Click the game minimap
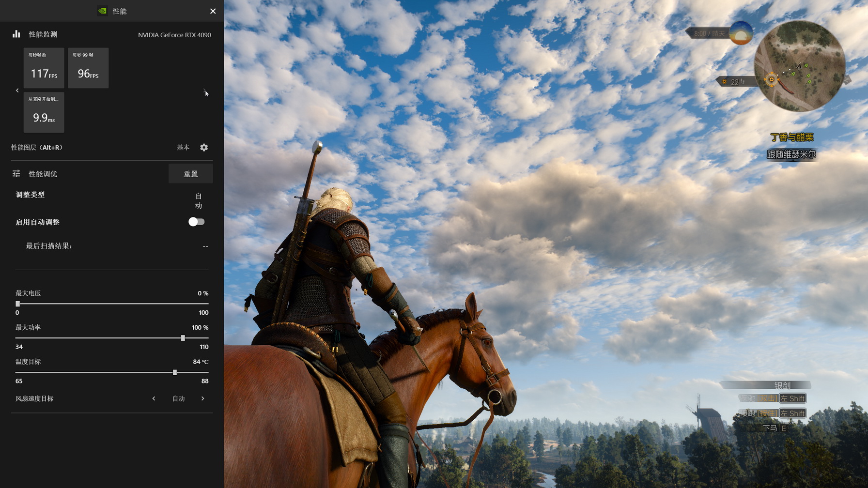This screenshot has height=488, width=868. pos(799,66)
